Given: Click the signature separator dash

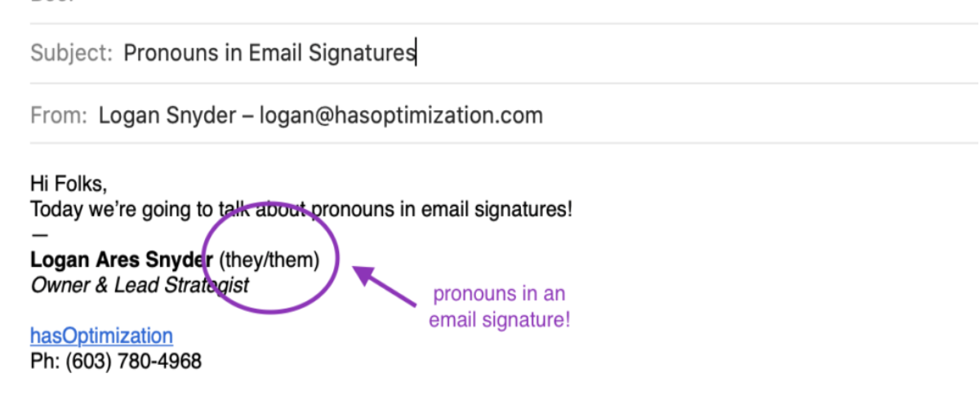Looking at the screenshot, I should coord(39,235).
